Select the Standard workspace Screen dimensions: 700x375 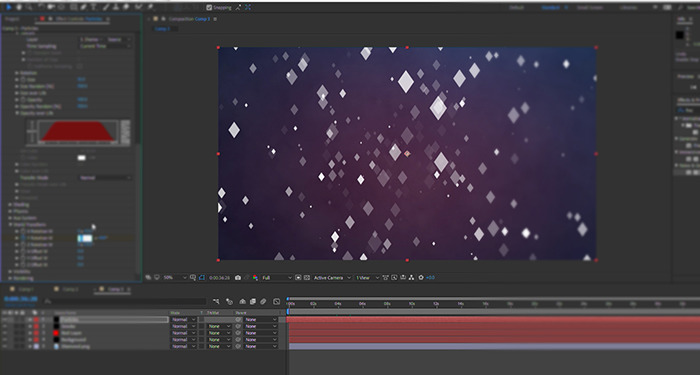[550, 8]
